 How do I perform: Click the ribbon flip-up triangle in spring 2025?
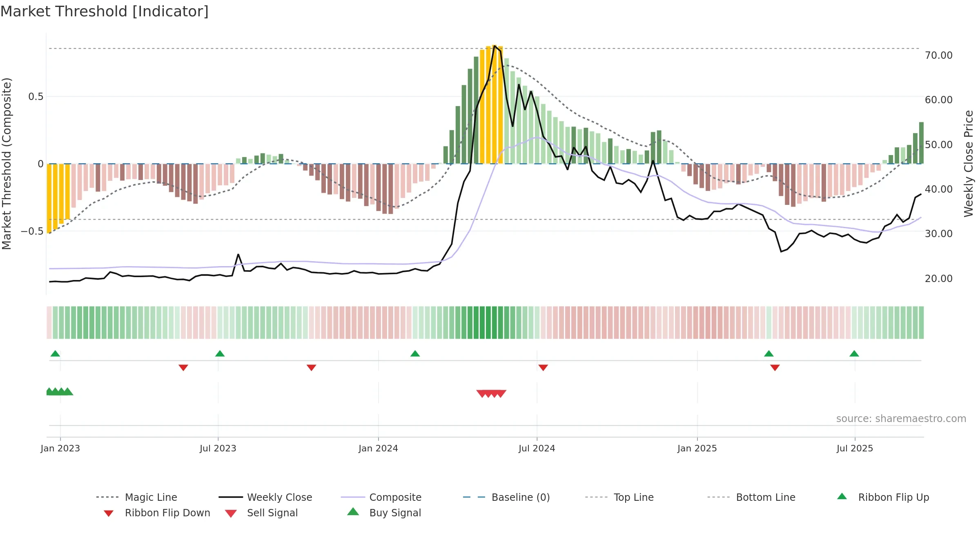[769, 353]
